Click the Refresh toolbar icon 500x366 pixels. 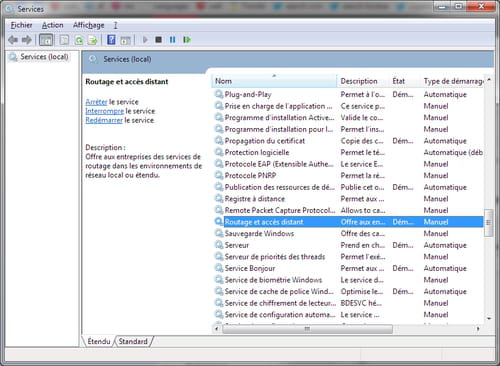coord(79,40)
